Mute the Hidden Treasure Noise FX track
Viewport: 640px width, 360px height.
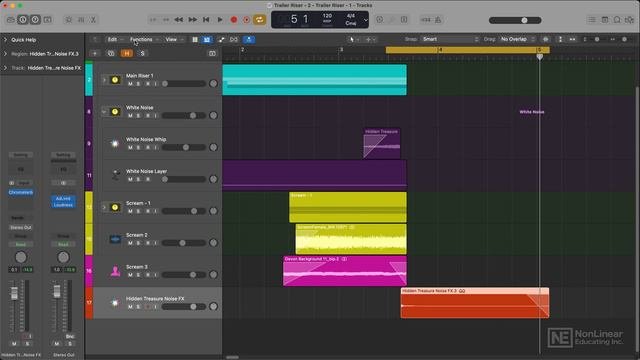click(x=130, y=307)
